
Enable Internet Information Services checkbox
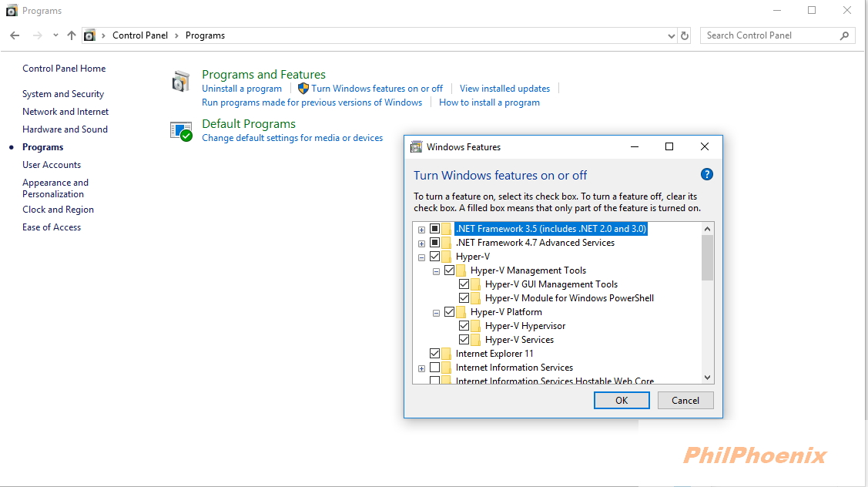pyautogui.click(x=434, y=368)
